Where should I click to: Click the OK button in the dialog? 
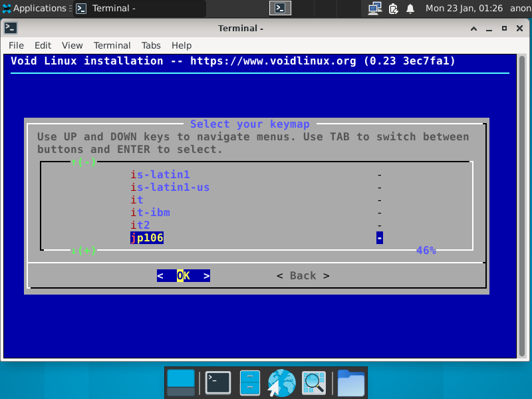(x=184, y=275)
